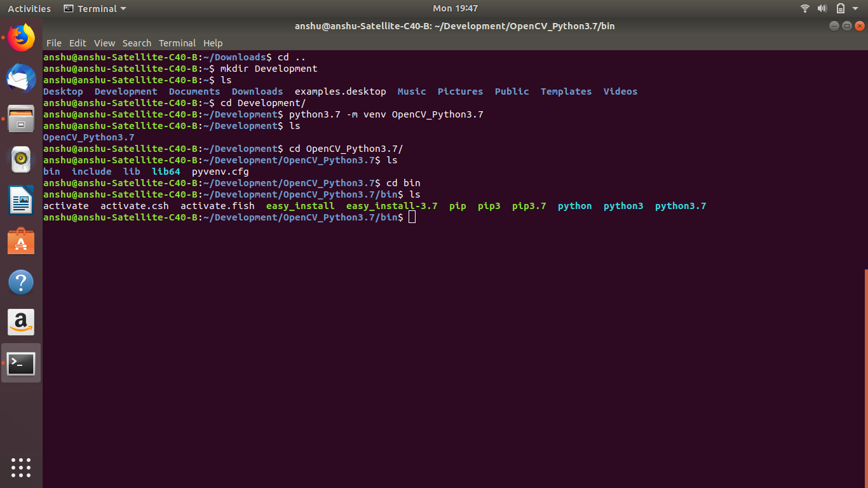Viewport: 868px width, 488px height.
Task: Open the Terminal dropdown in the top bar
Action: click(94, 8)
